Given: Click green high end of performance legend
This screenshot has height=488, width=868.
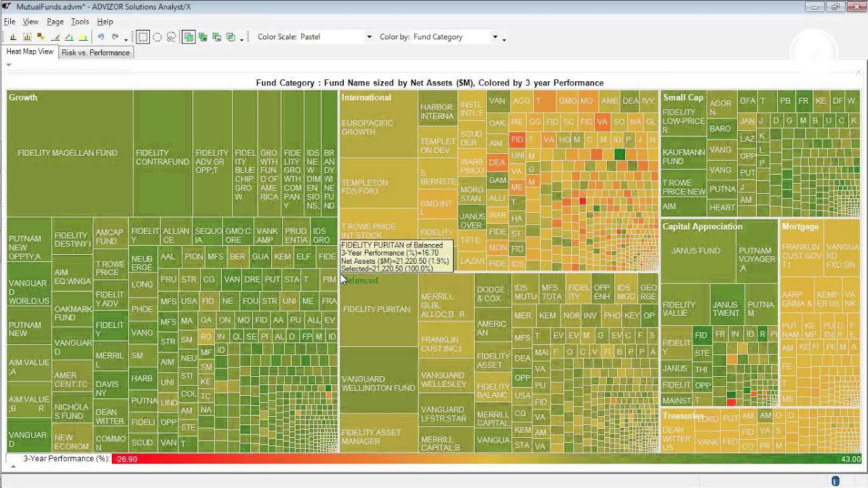Looking at the screenshot, I should 850,459.
